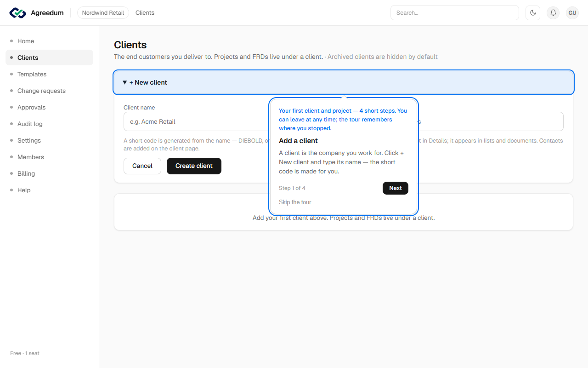This screenshot has height=368, width=588.
Task: Click the Step 1 of 4 text
Action: click(292, 188)
